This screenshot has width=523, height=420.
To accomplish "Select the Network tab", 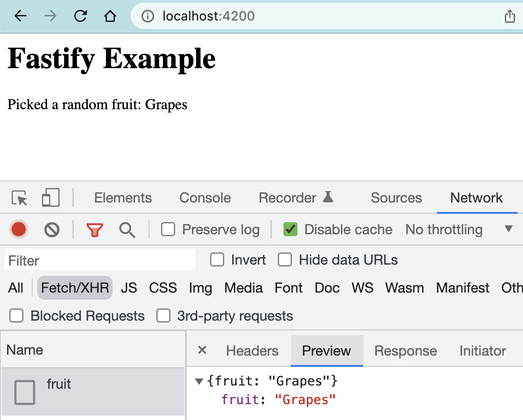I will (x=476, y=198).
